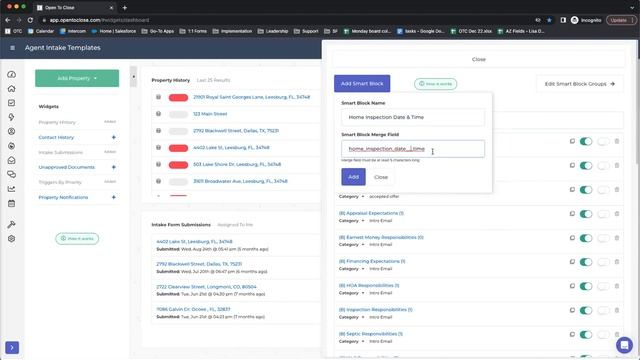The image size is (640, 360).
Task: Disable the green Appraisal Expectations toggle
Action: (586, 214)
